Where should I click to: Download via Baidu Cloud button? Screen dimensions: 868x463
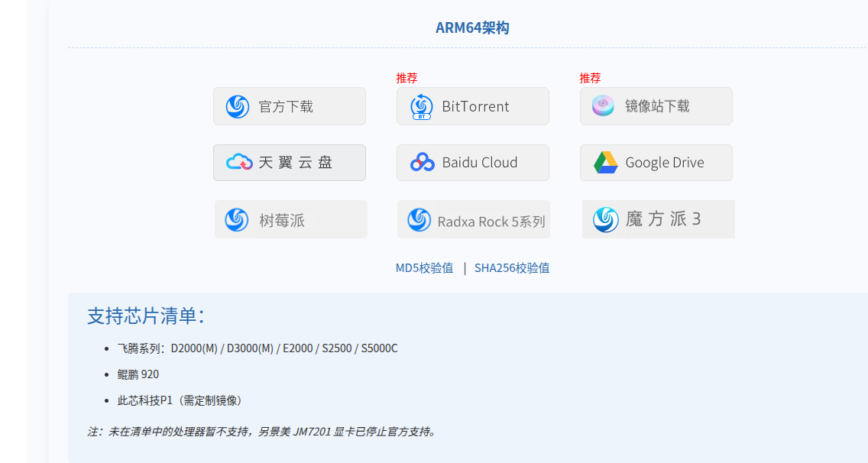coord(473,163)
